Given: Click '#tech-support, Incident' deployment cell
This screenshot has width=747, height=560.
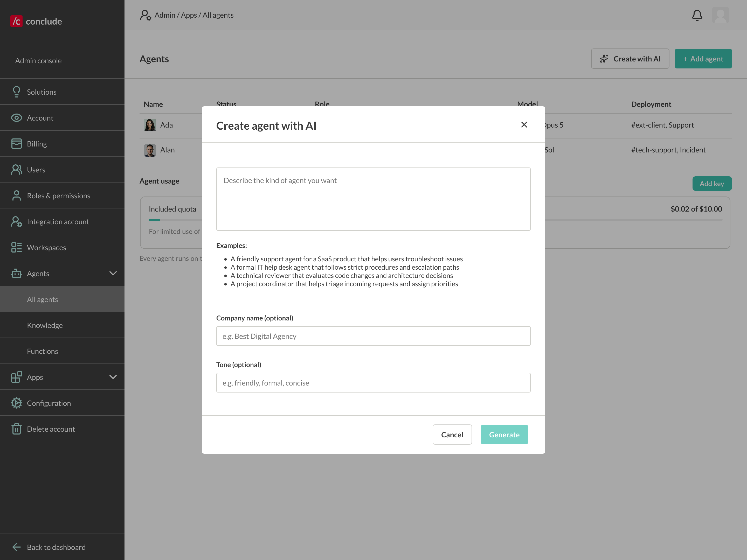Looking at the screenshot, I should pyautogui.click(x=668, y=150).
